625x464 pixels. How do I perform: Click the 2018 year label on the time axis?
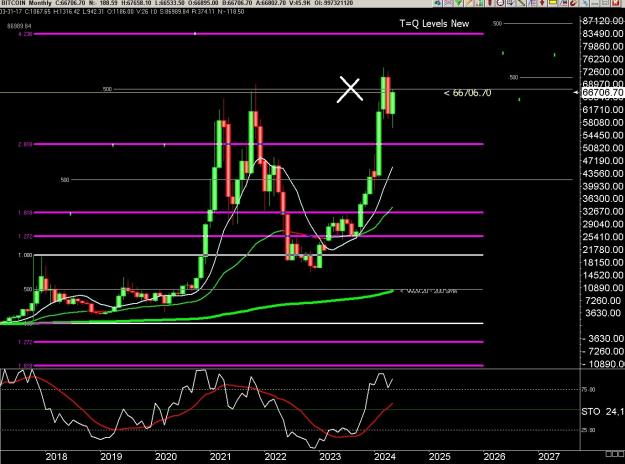point(56,456)
